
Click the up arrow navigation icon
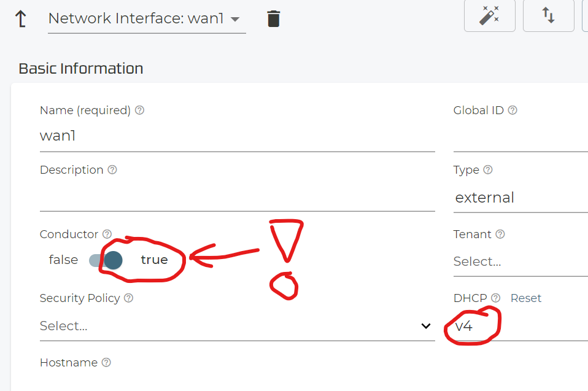21,19
